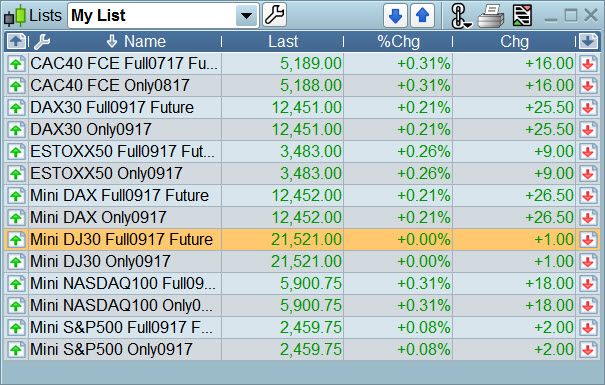Click green up arrow for CAC40 FCE Only0817

[x=16, y=86]
